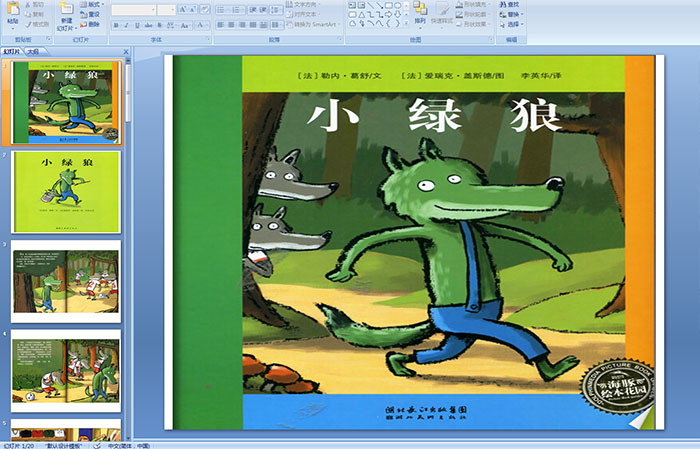Toggle Underline formatting

137,25
